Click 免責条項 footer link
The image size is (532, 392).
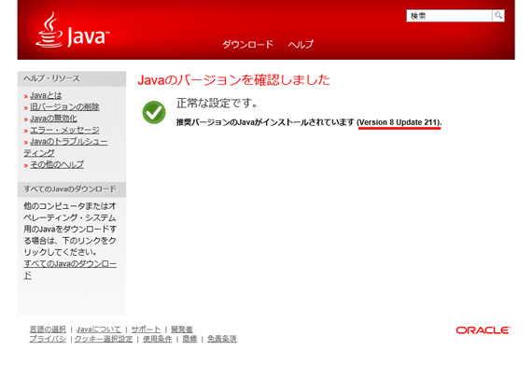pos(222,339)
